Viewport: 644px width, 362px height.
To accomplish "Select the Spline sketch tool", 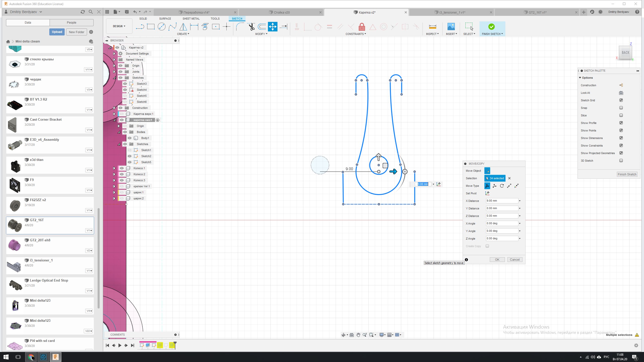I will click(172, 27).
